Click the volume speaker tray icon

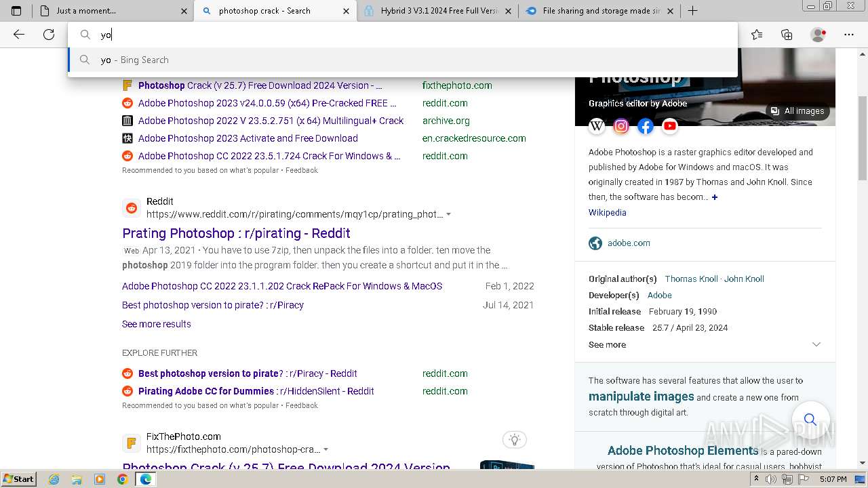click(x=772, y=479)
